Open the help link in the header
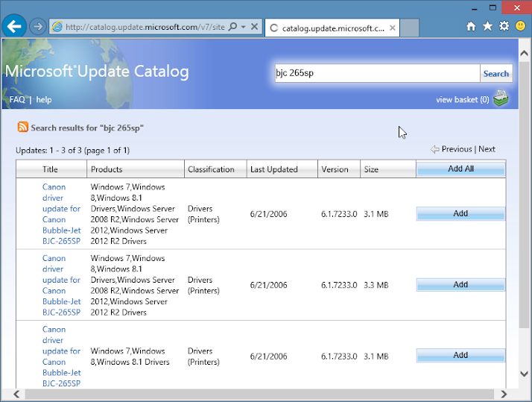The image size is (532, 402). point(44,99)
